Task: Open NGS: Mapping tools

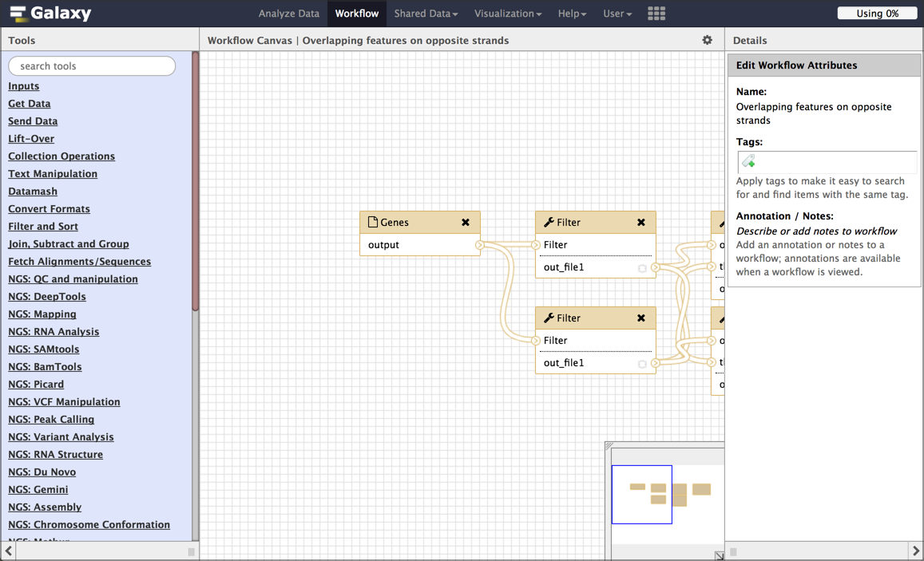Action: (42, 314)
